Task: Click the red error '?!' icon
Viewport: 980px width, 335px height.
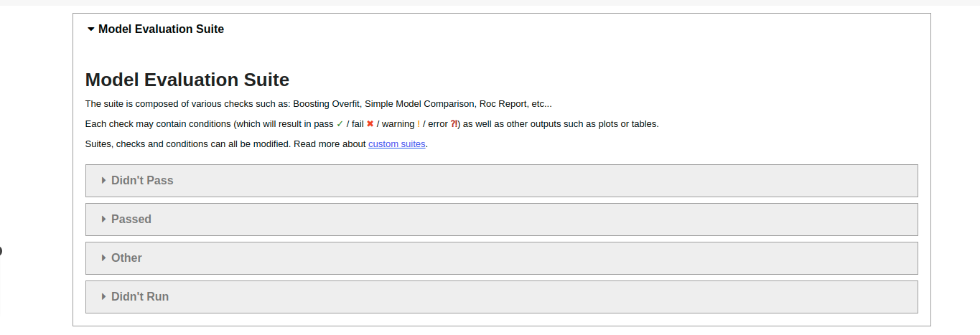Action: (454, 123)
